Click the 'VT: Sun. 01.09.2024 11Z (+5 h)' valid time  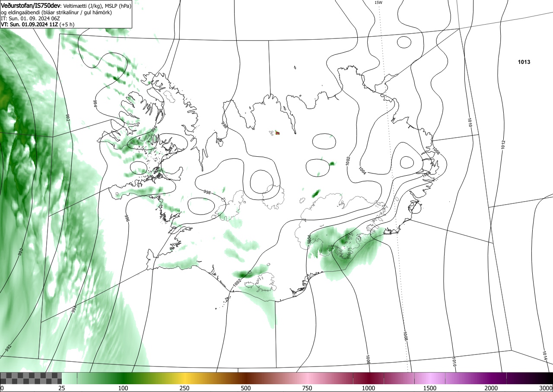click(37, 25)
